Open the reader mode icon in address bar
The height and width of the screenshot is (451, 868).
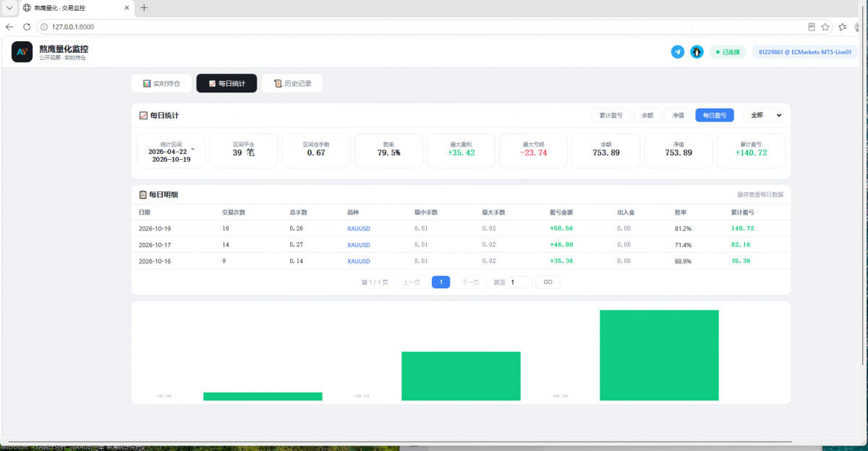[x=812, y=27]
